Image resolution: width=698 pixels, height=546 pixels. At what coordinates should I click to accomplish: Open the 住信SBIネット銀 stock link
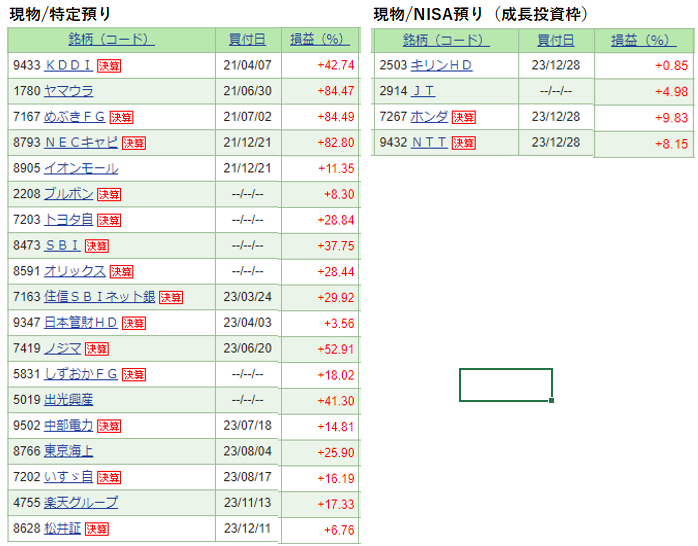(100, 297)
